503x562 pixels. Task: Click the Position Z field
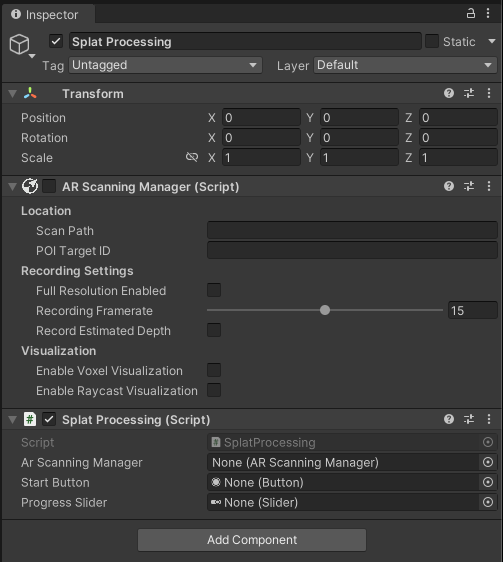click(458, 118)
